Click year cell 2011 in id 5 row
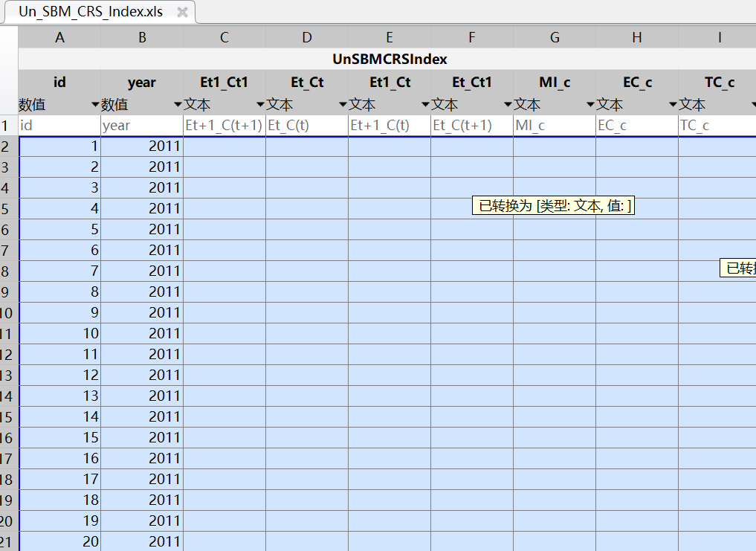The image size is (756, 551). pyautogui.click(x=142, y=229)
